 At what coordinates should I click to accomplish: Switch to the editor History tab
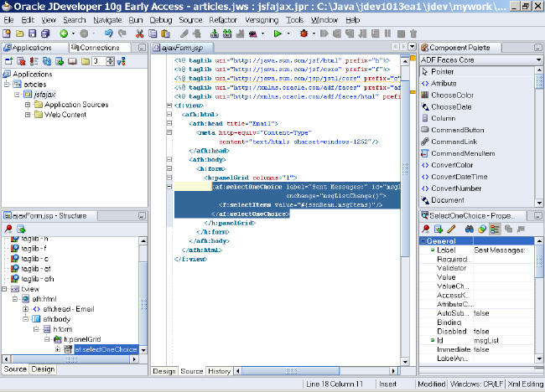(219, 371)
